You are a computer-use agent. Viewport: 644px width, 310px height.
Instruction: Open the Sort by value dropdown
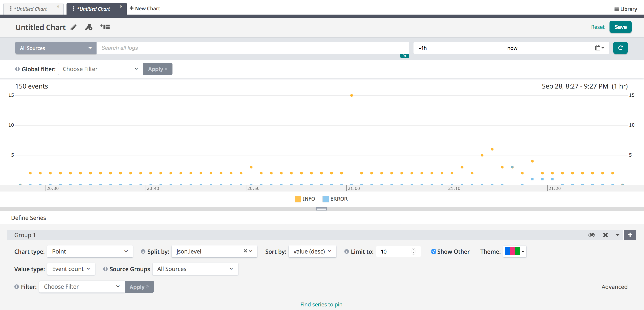(x=312, y=251)
